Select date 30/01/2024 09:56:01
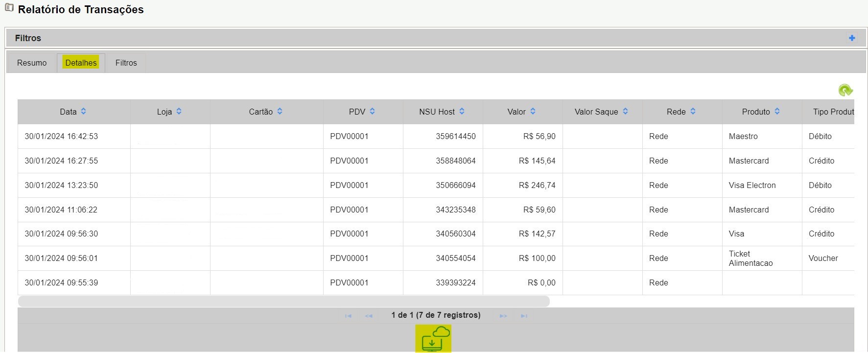 click(61, 258)
